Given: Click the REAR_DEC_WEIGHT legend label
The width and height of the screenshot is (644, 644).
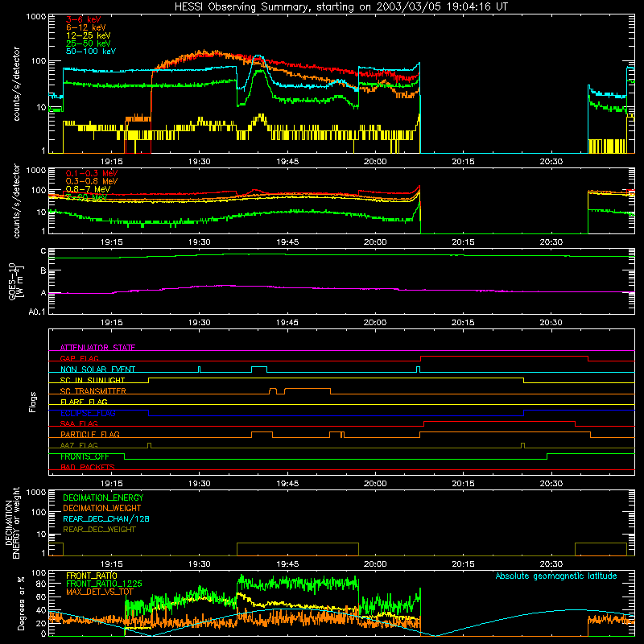Looking at the screenshot, I should 99,530.
